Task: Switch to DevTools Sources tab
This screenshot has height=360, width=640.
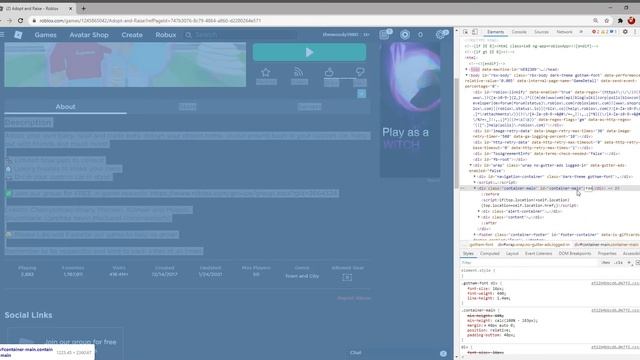Action: click(541, 32)
